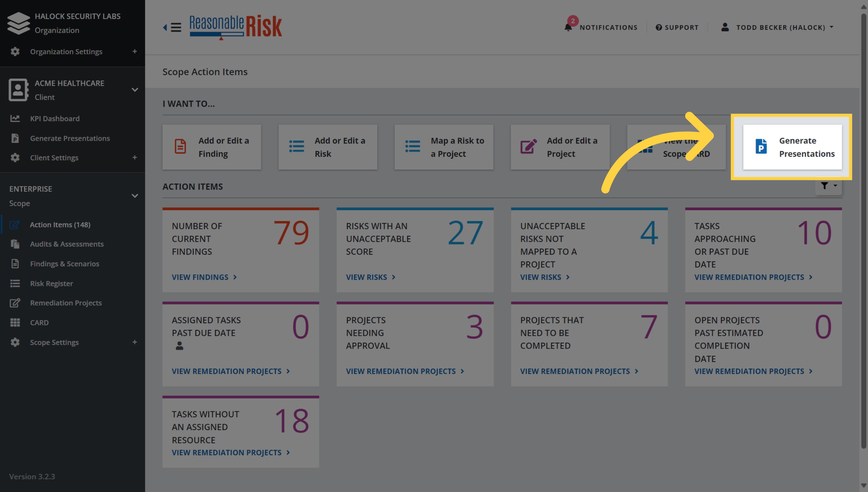The height and width of the screenshot is (492, 868).
Task: Open the Action Items filter dropdown
Action: pos(828,186)
